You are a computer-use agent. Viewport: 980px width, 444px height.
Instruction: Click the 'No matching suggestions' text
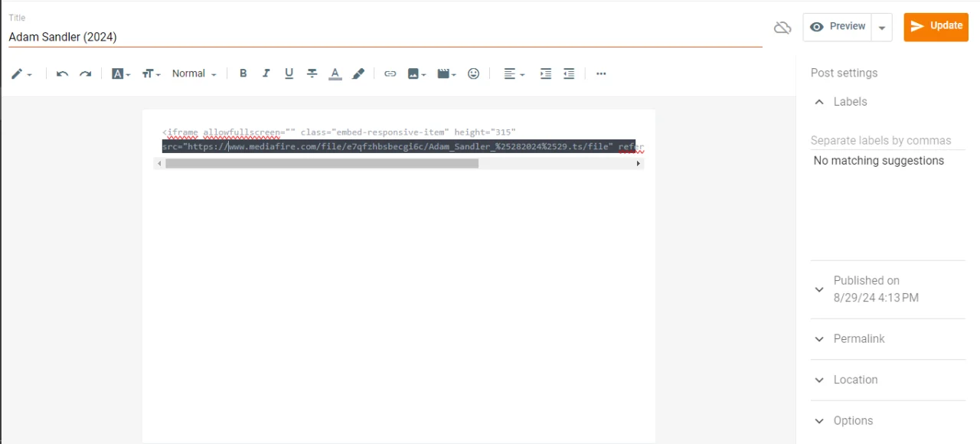pos(879,161)
